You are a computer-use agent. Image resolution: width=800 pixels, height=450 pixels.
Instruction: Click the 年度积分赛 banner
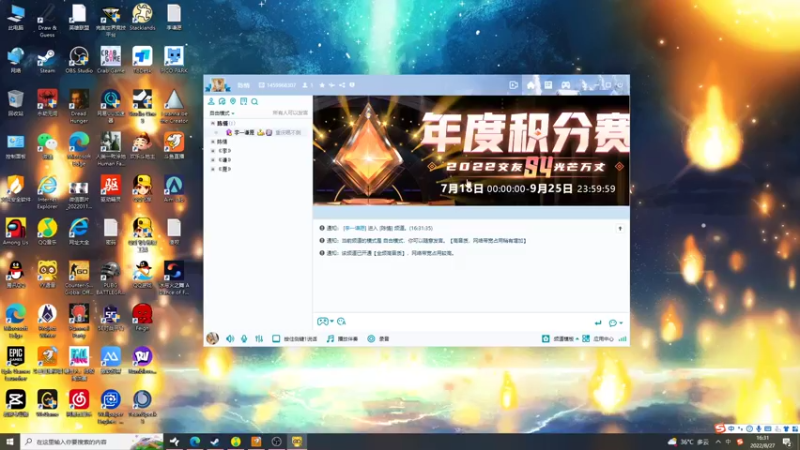(471, 151)
